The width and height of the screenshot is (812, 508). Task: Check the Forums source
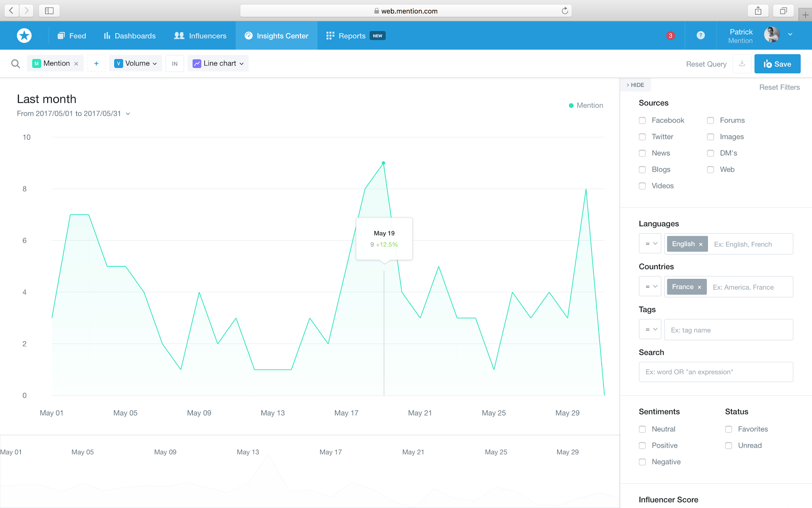click(x=710, y=120)
